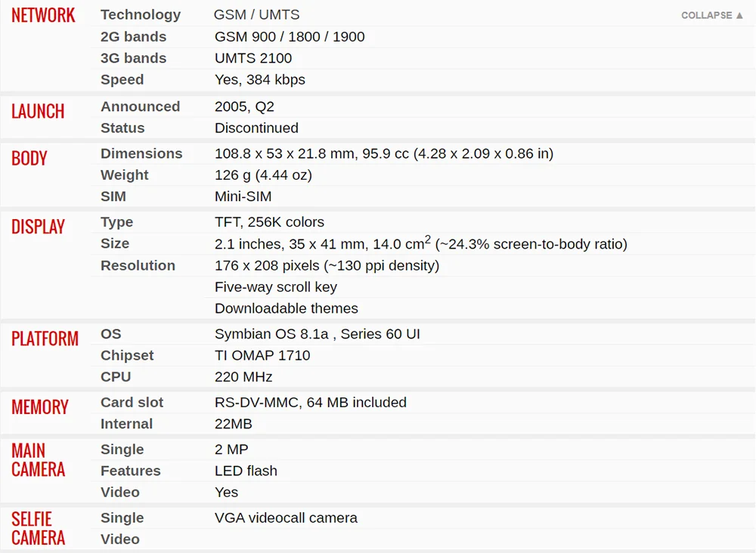Screen dimensions: 756x553
Task: Click the NETWORK section heading
Action: coord(43,15)
